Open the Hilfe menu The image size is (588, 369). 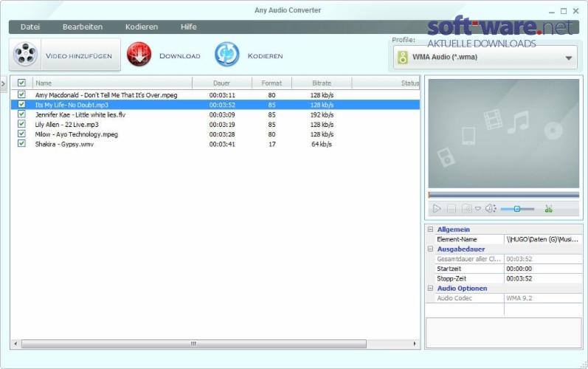tap(189, 27)
